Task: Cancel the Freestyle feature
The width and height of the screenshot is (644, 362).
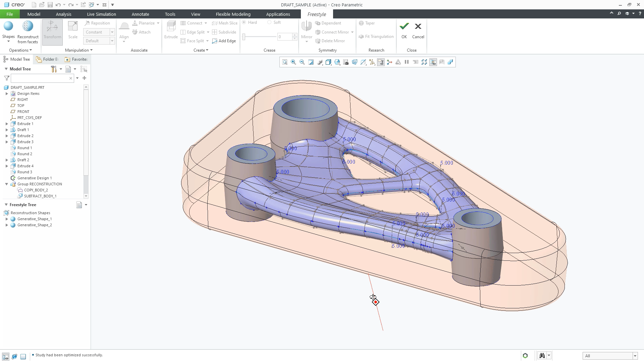Action: point(418,31)
